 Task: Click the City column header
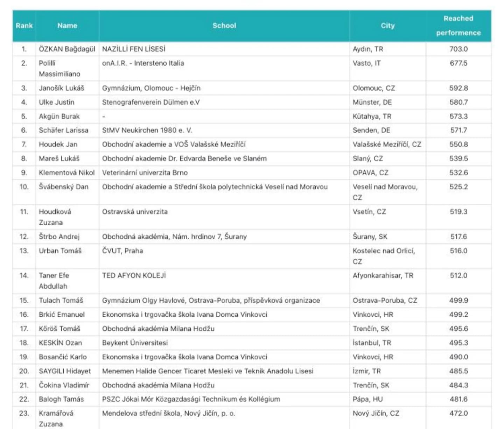(388, 26)
